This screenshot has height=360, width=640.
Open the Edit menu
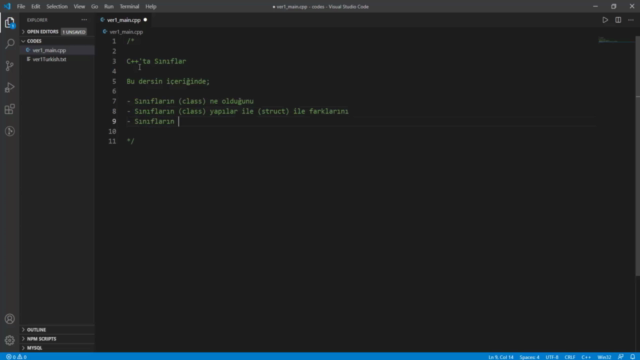coord(36,7)
